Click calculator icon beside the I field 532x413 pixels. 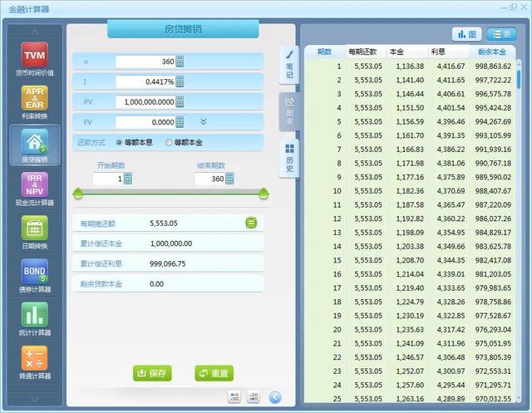180,81
